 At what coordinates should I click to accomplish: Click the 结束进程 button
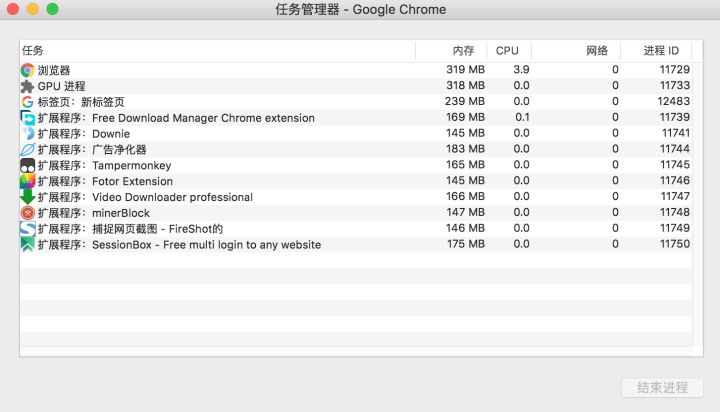pyautogui.click(x=662, y=388)
